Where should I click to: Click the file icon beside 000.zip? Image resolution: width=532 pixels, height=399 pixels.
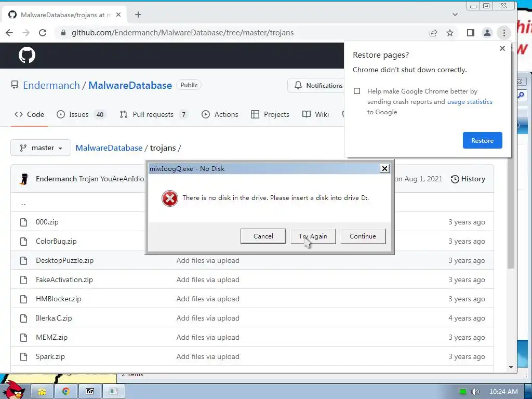click(x=23, y=222)
